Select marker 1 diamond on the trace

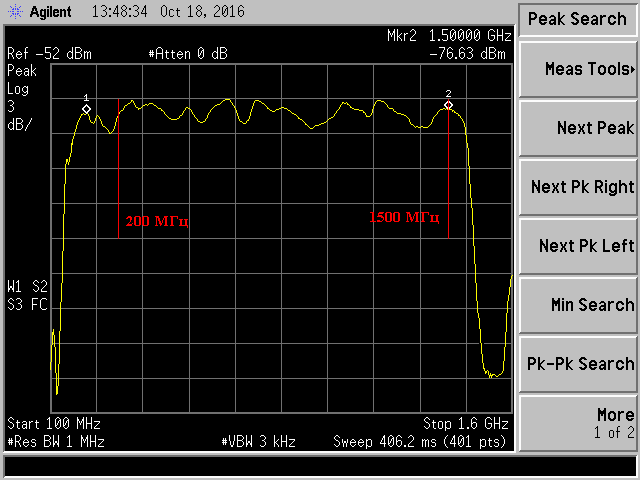[x=86, y=108]
